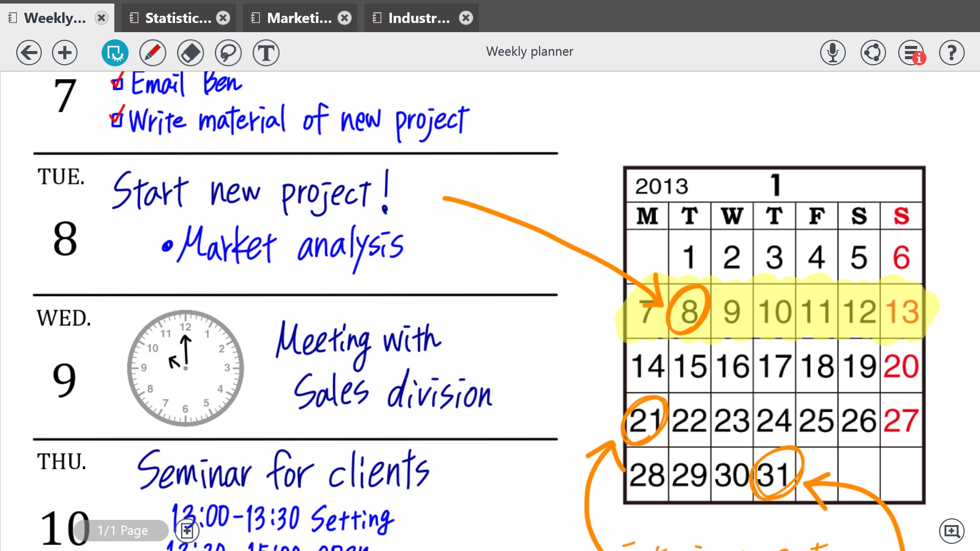Open the help question mark
The image size is (980, 551).
click(x=951, y=53)
